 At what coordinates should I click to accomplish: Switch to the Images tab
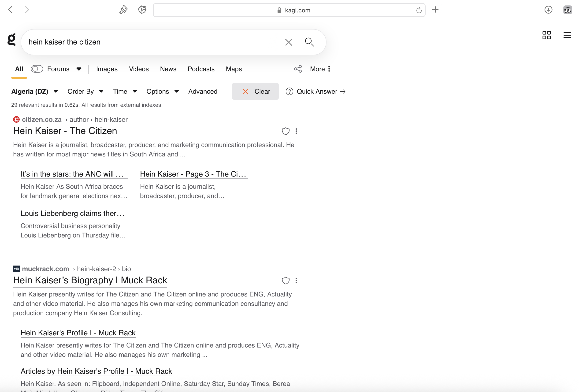[107, 69]
